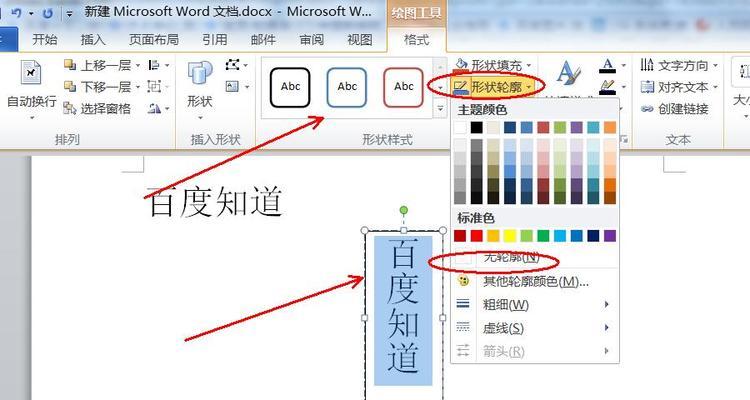Click the text outline pen icon

click(x=607, y=87)
